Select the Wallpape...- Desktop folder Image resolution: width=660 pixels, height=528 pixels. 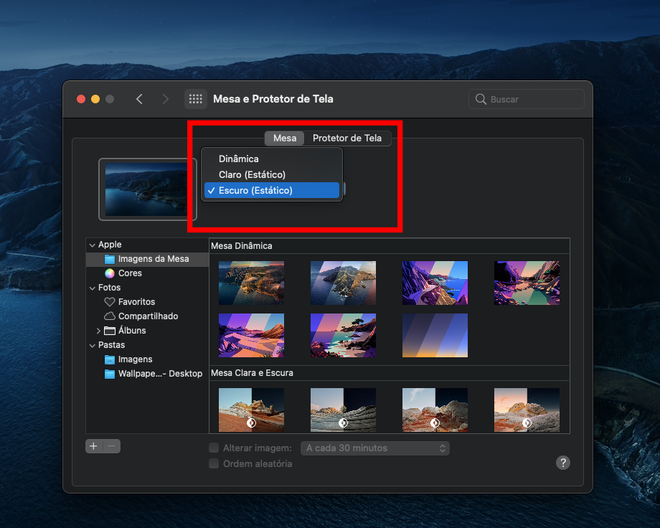click(x=153, y=373)
